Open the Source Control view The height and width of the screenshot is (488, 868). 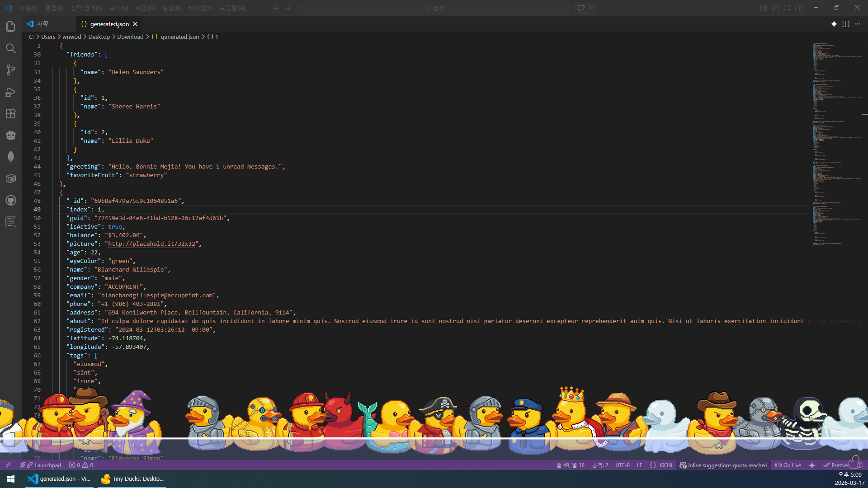(x=11, y=70)
